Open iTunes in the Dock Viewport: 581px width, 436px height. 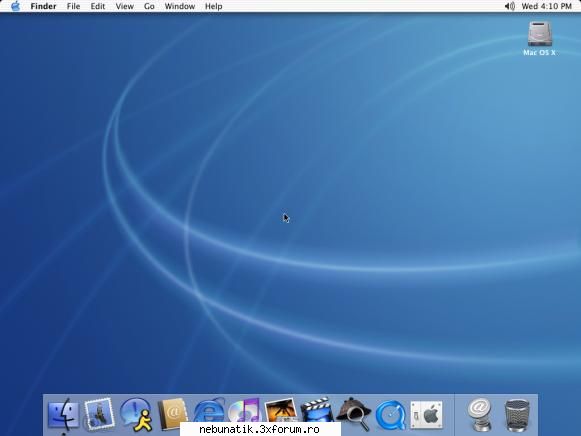(x=245, y=410)
